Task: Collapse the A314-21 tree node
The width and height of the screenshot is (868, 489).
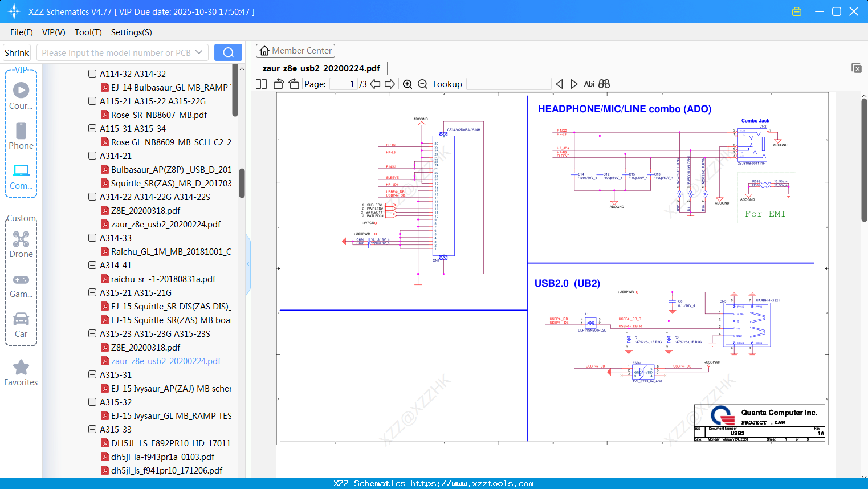Action: [92, 156]
